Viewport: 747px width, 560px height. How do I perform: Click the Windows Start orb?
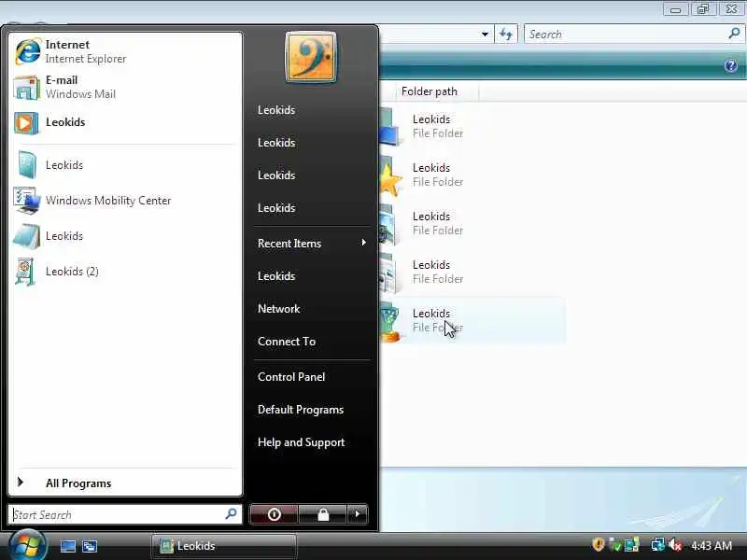(27, 545)
